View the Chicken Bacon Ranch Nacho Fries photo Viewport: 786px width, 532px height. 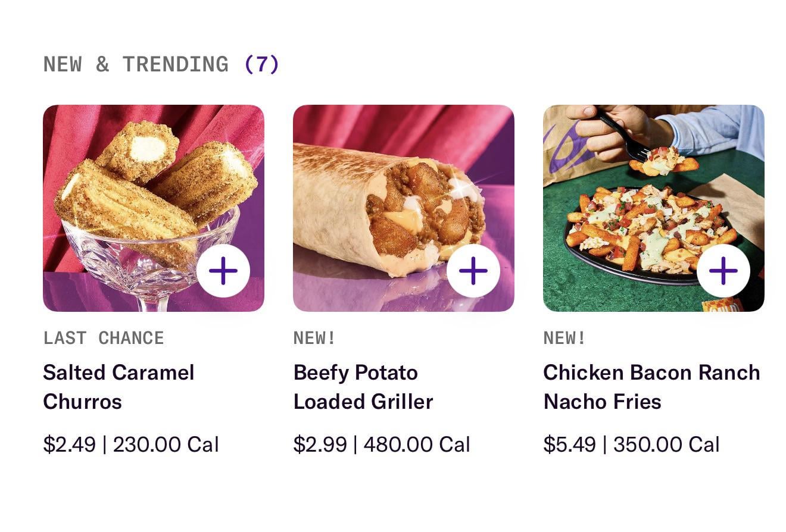click(643, 226)
